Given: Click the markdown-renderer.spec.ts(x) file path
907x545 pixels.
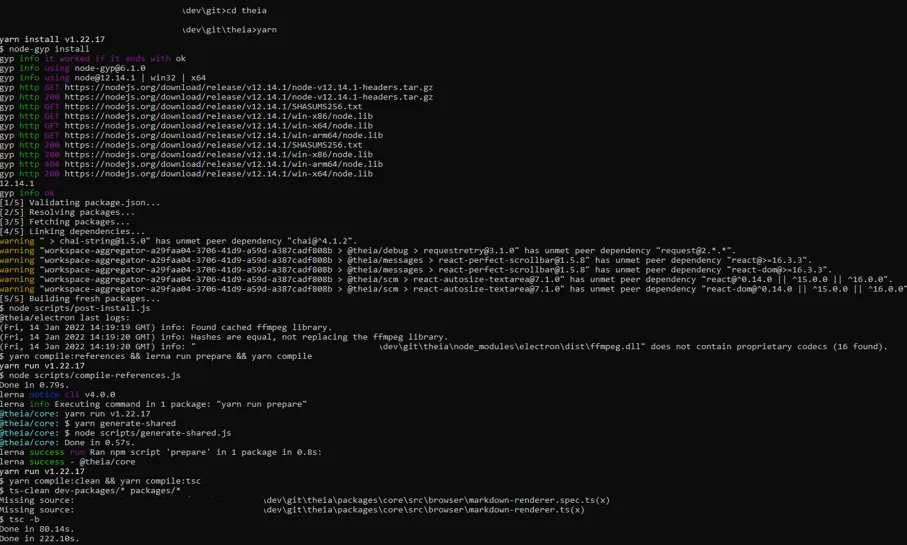Looking at the screenshot, I should coord(436,500).
